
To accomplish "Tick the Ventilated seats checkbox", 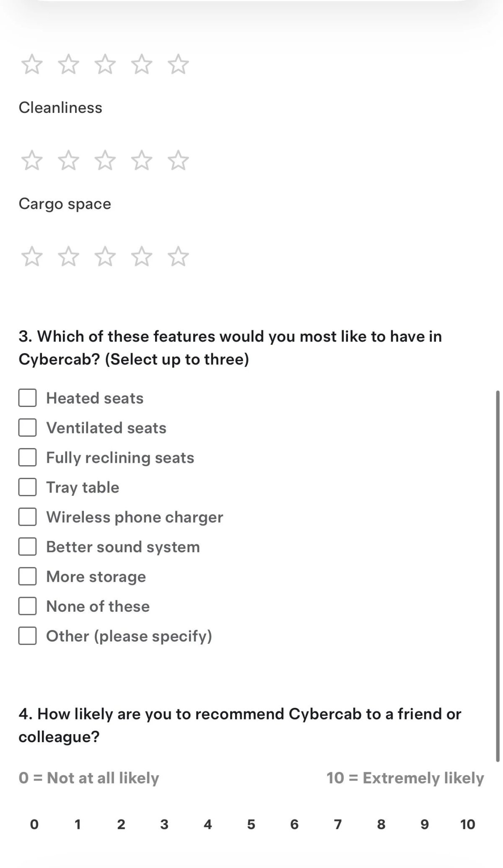I will point(27,427).
